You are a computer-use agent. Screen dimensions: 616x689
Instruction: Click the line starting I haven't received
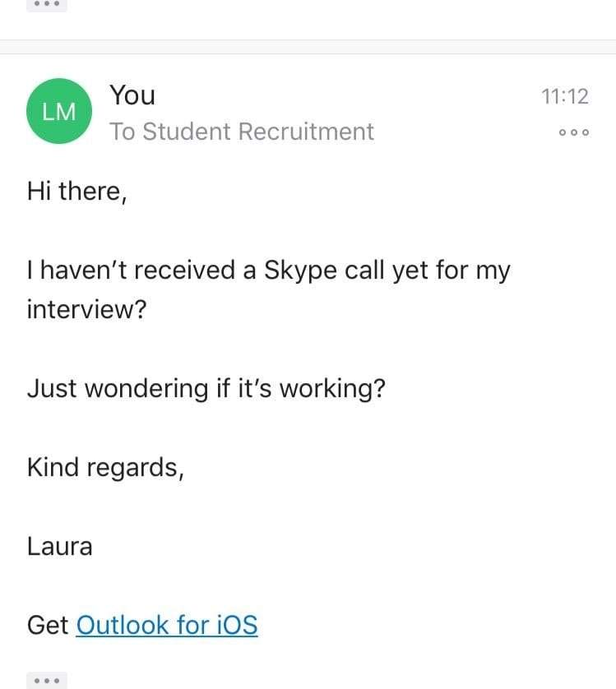click(x=268, y=271)
